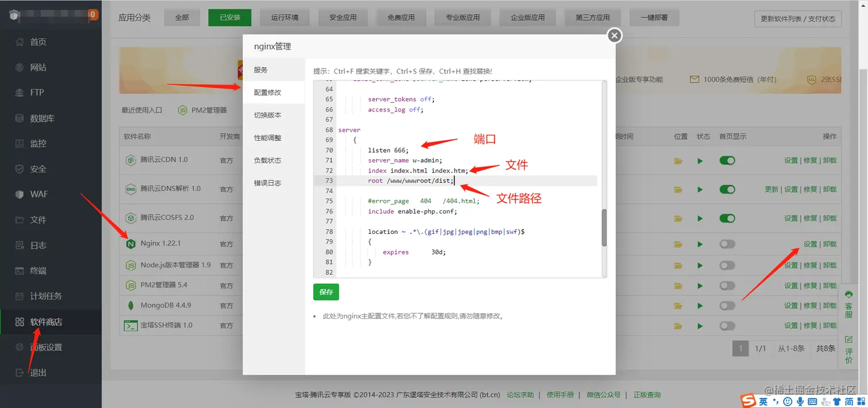Image resolution: width=868 pixels, height=408 pixels.
Task: Open the MongoDB 4.4.9 row folder icon
Action: (x=679, y=306)
